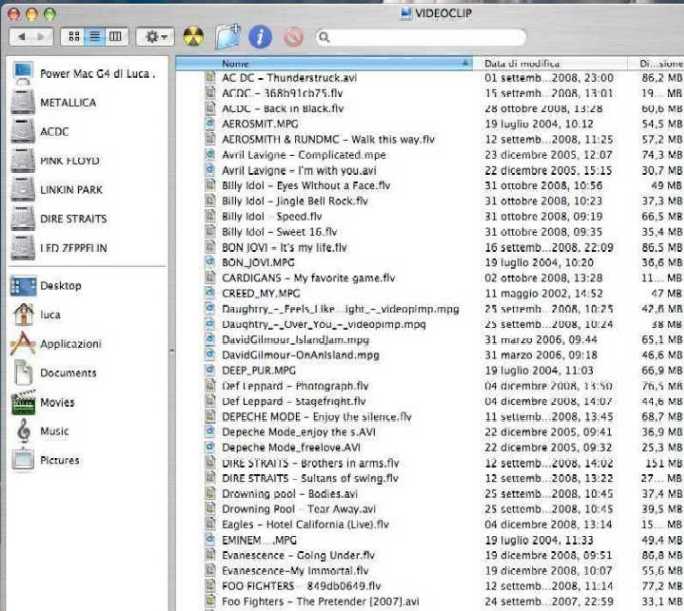Sort by Data di modifica column
Image resolution: width=684 pixels, height=611 pixels.
click(x=550, y=64)
